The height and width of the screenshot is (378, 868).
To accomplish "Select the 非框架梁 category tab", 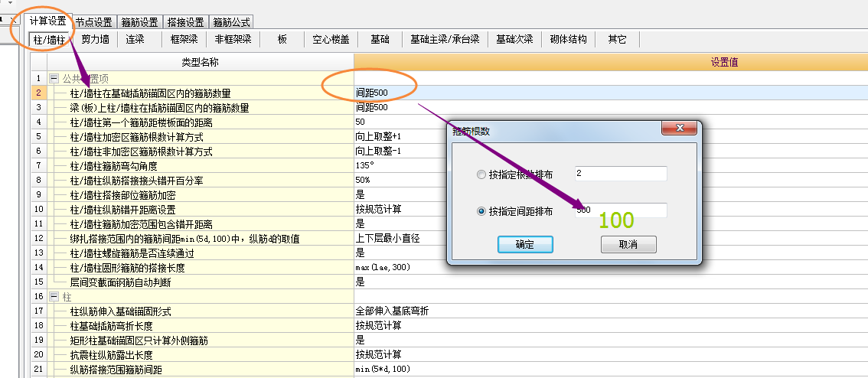I will point(233,39).
